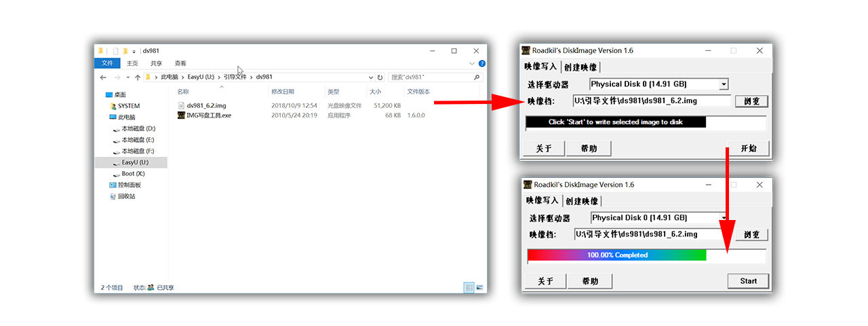The height and width of the screenshot is (326, 868).
Task: Click the blue Help icon in Explorer
Action: (x=481, y=63)
